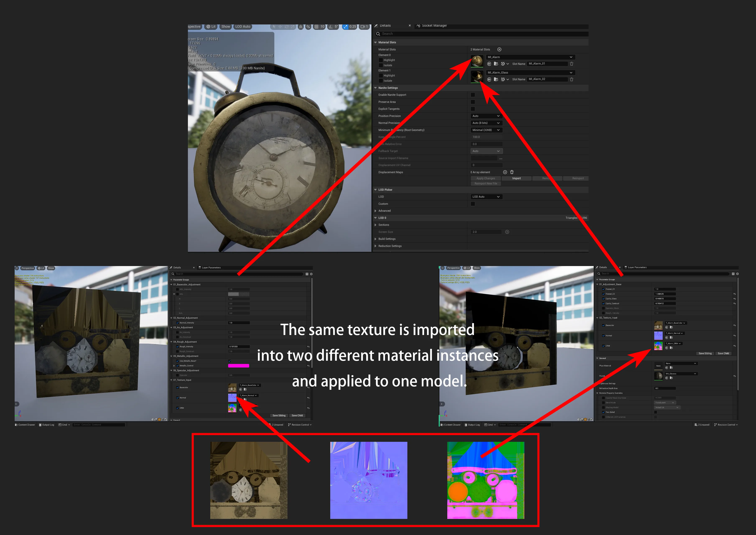Remove all Displacement Maps elements with trash icon
The height and width of the screenshot is (535, 756).
point(512,172)
